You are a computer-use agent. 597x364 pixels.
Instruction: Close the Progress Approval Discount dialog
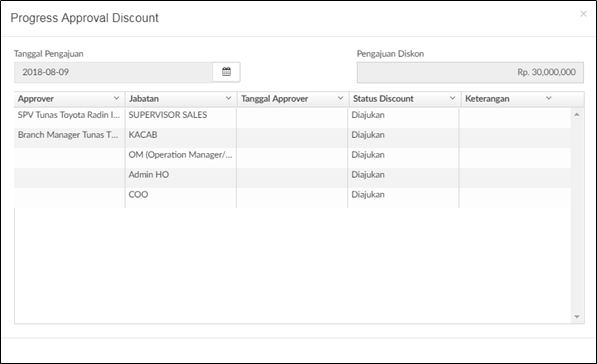[583, 14]
